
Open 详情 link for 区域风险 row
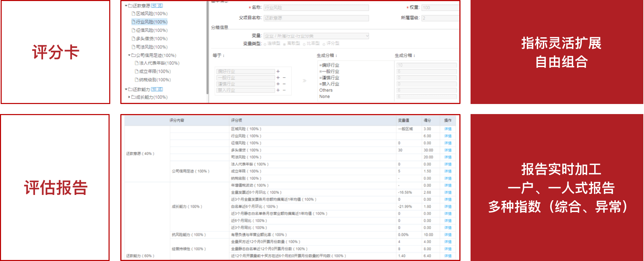click(x=448, y=129)
